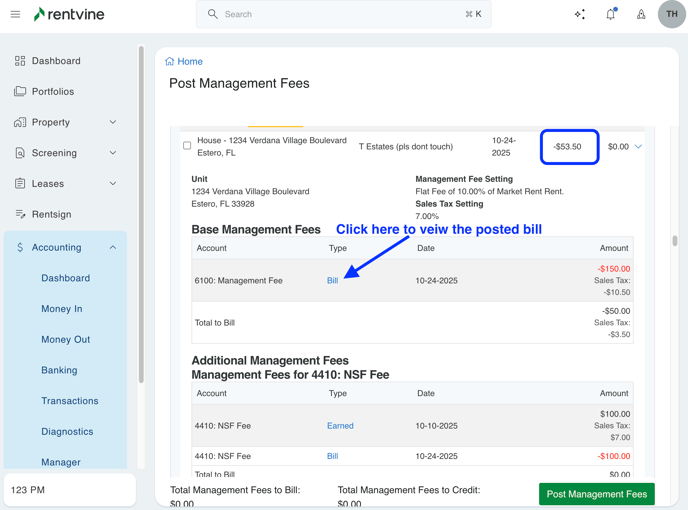Image resolution: width=688 pixels, height=510 pixels.
Task: Go to Portfolios in the sidebar
Action: click(x=53, y=92)
